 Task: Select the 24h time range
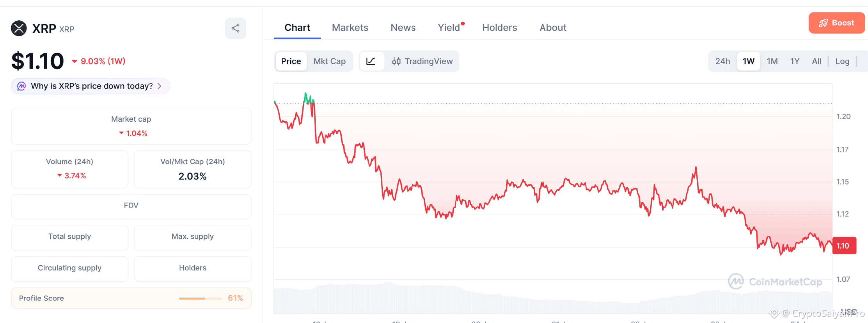click(x=722, y=61)
